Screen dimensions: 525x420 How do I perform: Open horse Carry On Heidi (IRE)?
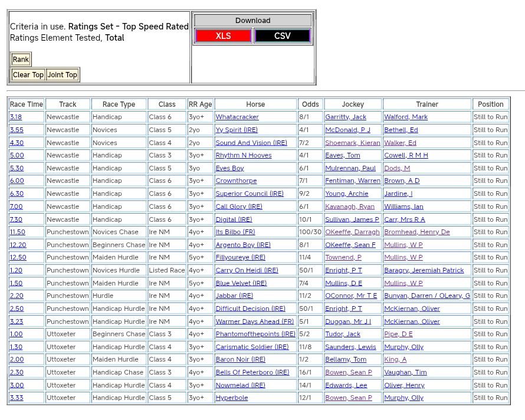(247, 270)
